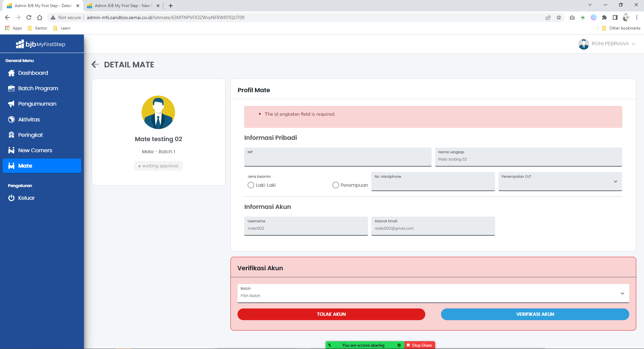Viewport: 644px width, 349px height.
Task: Click the Alamat Email input field
Action: [433, 226]
